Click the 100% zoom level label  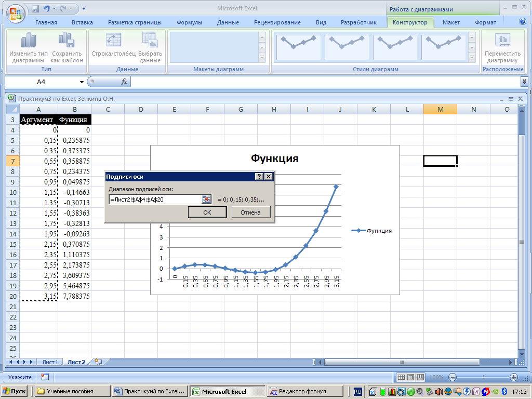coord(436,377)
